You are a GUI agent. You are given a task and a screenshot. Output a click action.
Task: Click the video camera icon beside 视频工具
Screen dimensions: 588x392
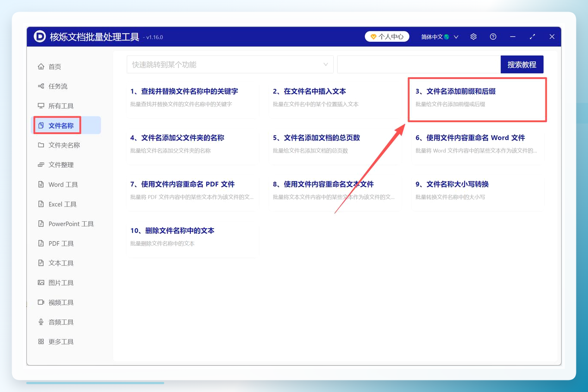pyautogui.click(x=41, y=302)
